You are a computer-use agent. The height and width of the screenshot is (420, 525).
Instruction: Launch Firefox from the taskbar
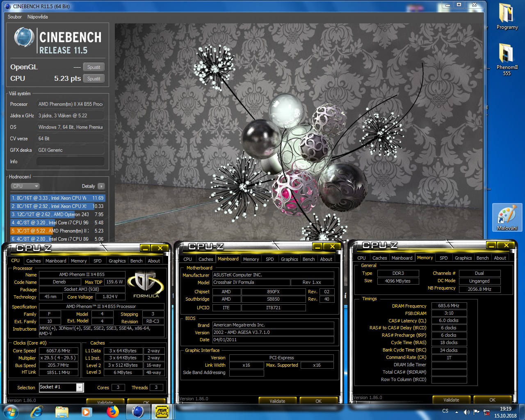112,411
